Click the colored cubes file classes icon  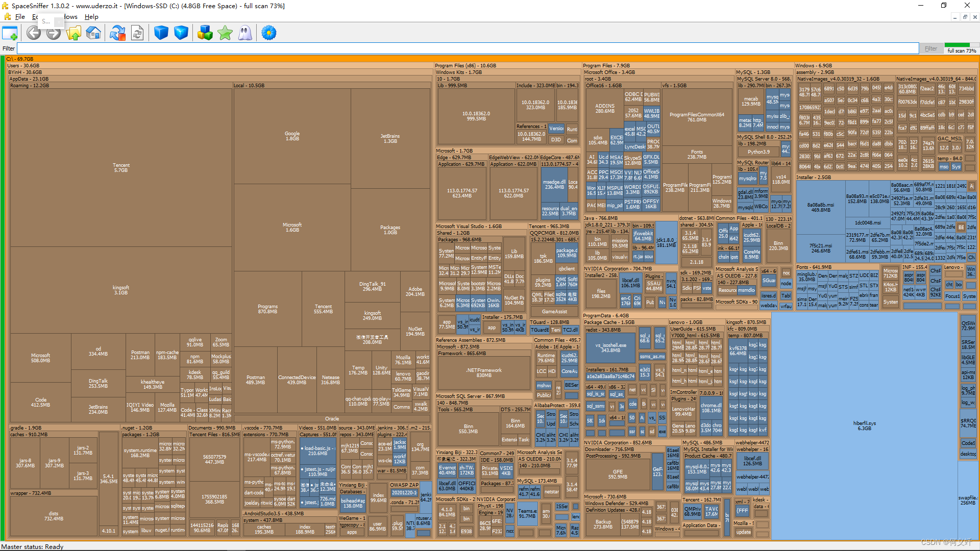205,33
